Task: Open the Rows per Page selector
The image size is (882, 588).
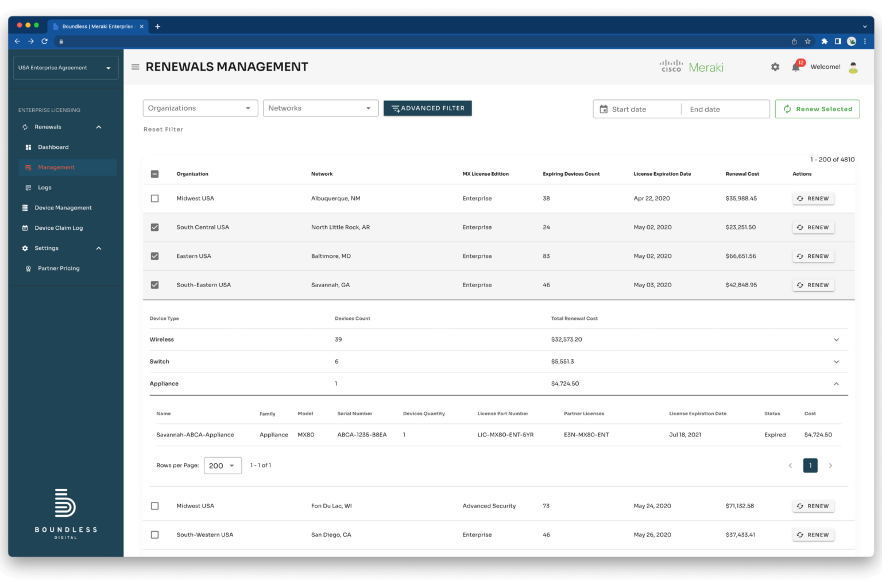Action: (222, 466)
